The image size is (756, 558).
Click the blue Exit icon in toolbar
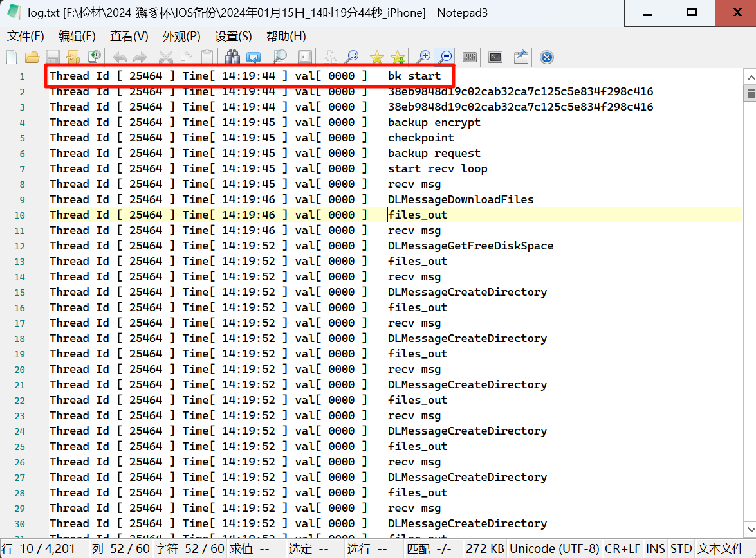click(546, 57)
